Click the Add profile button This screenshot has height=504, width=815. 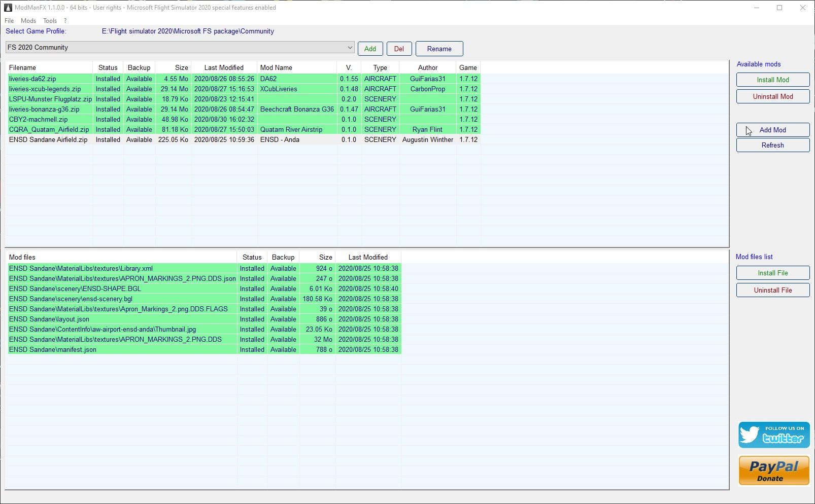pos(370,49)
